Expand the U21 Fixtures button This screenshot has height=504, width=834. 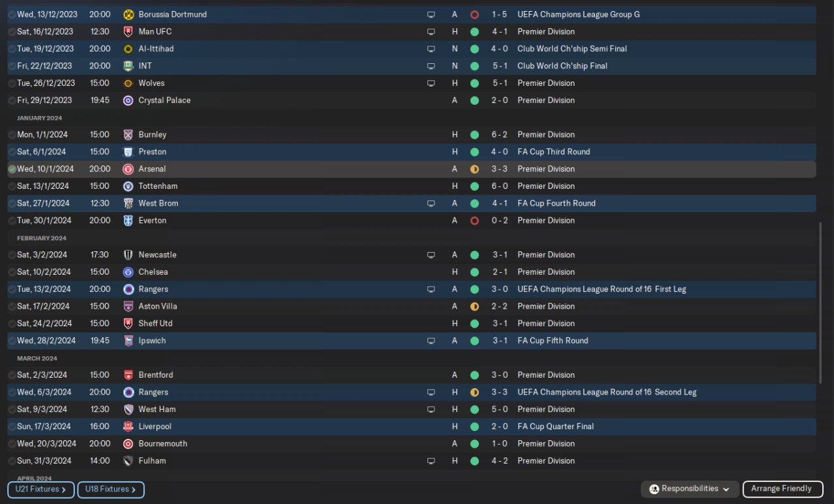(41, 490)
